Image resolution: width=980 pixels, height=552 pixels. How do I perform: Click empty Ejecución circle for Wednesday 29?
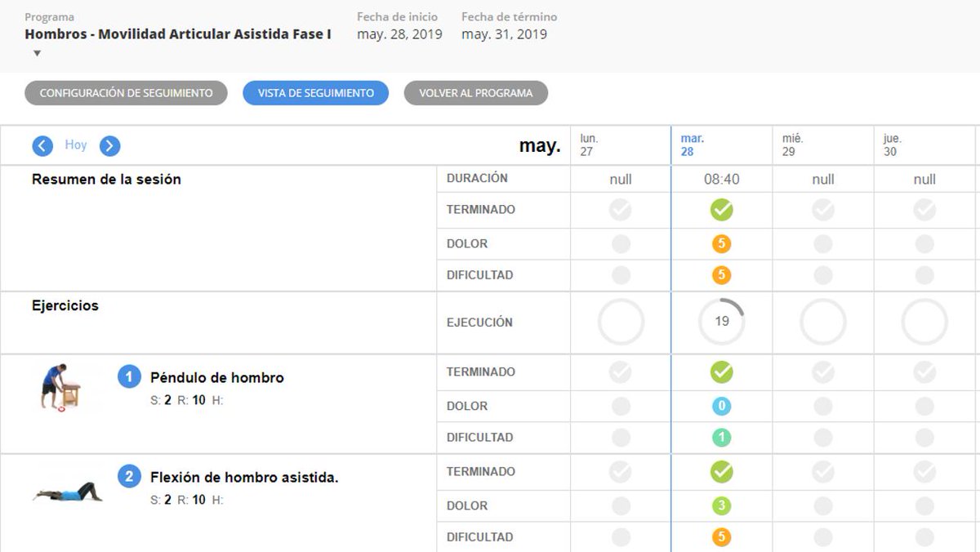(x=823, y=322)
